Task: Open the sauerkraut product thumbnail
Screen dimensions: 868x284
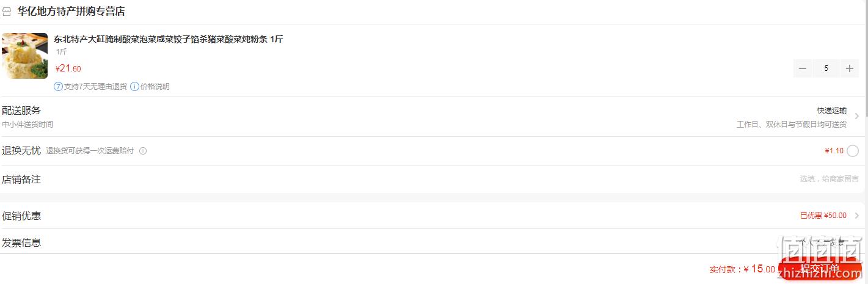Action: tap(25, 56)
